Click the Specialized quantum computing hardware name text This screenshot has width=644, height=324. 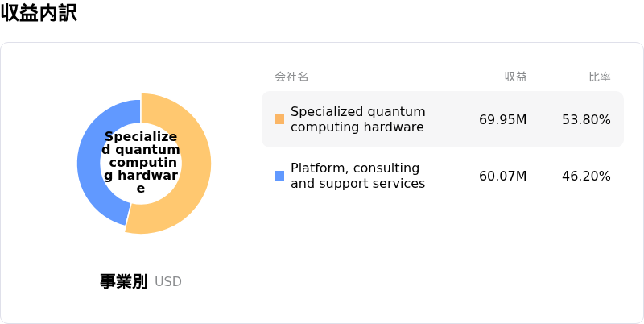[357, 119]
